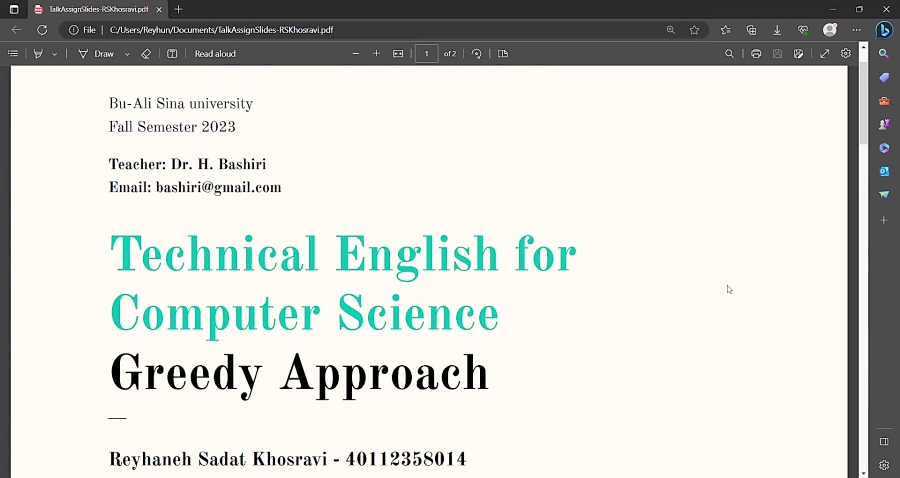Screen dimensions: 900x478
Task: Click the page number input field
Action: [426, 54]
